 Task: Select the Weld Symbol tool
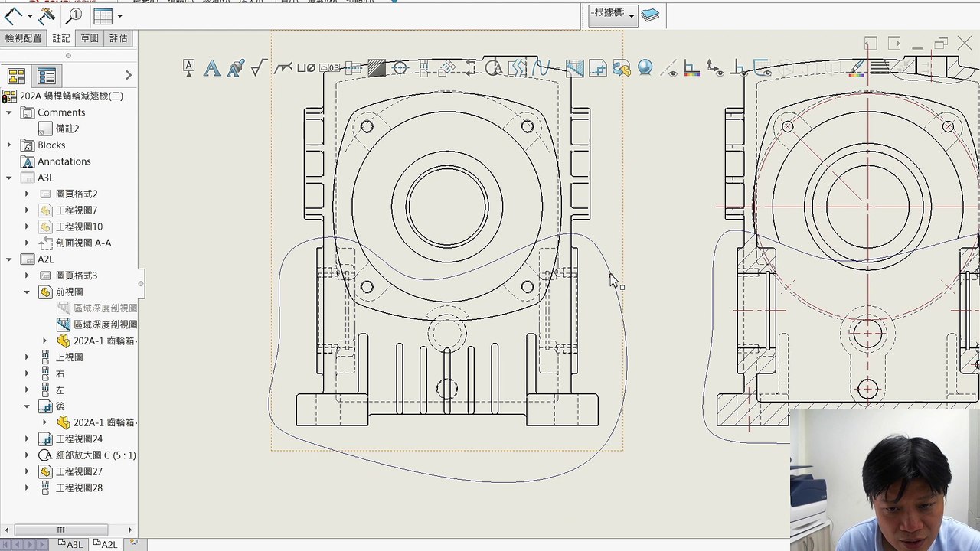(283, 68)
